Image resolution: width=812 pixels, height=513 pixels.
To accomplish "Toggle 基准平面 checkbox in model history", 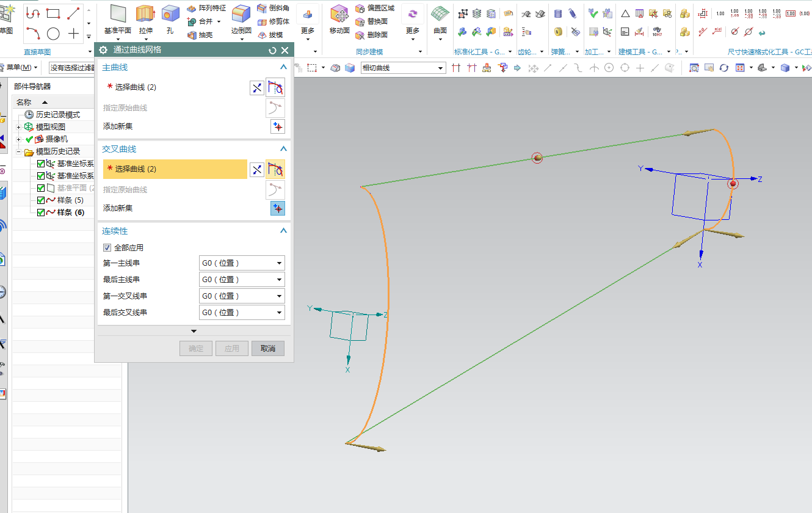I will (x=41, y=188).
